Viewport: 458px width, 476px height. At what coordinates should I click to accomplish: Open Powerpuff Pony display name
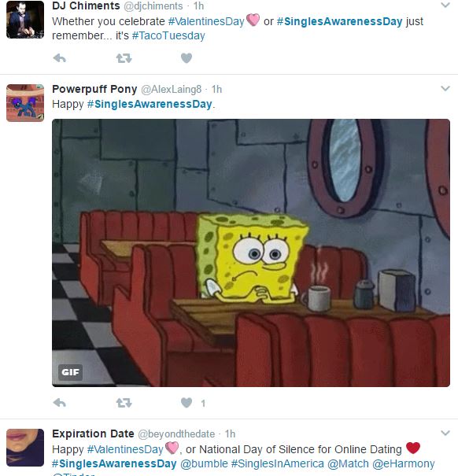tap(94, 89)
